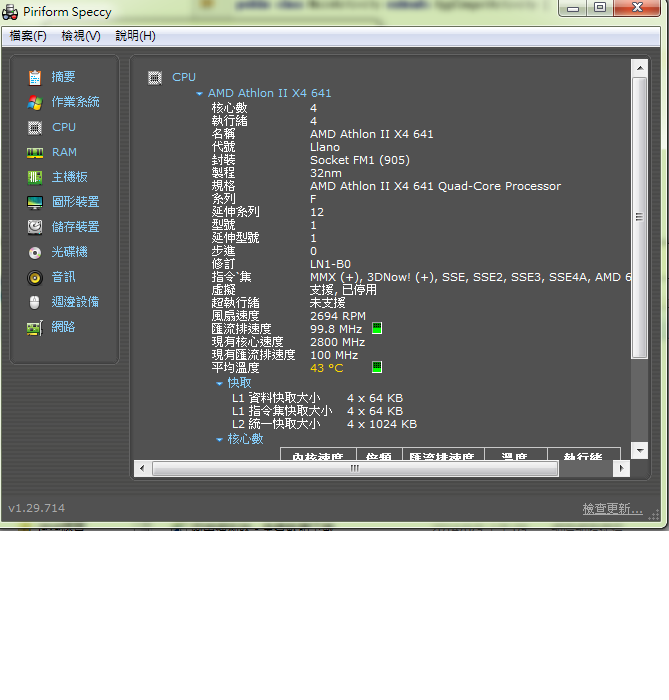This screenshot has width=669, height=700.
Task: Click green tray icon beside 43 °C temperature
Action: pos(377,367)
